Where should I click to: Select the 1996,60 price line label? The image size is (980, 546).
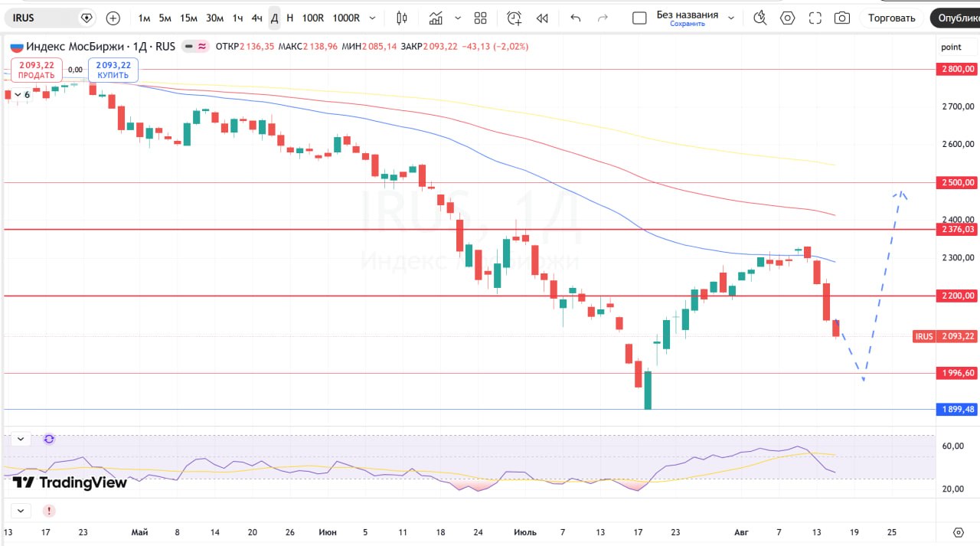click(957, 373)
